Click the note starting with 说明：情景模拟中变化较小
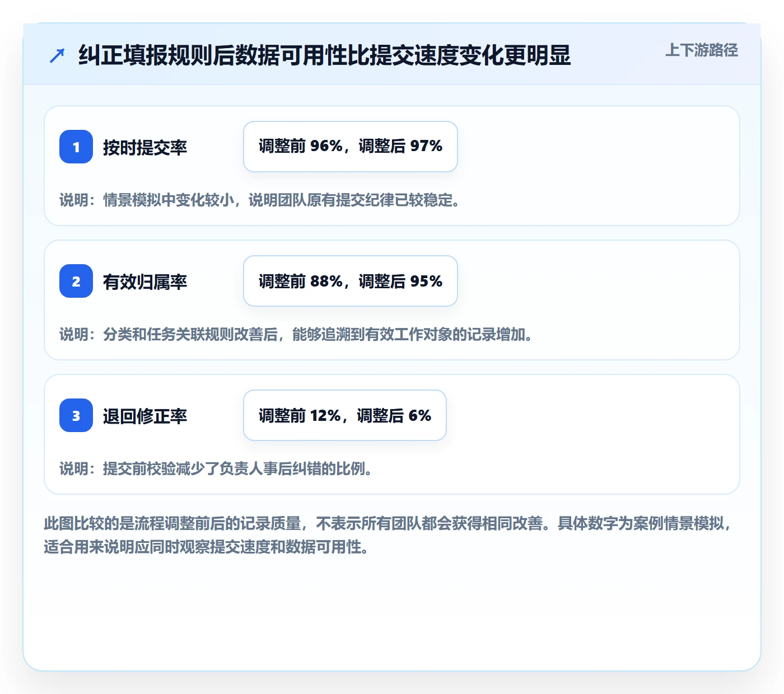Screen dimensions: 784x694 [260, 200]
